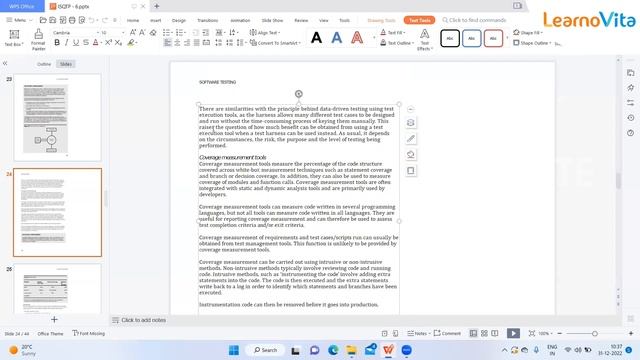Image resolution: width=640 pixels, height=360 pixels.
Task: Click the Decrease Font Size icon
Action: coord(142,32)
